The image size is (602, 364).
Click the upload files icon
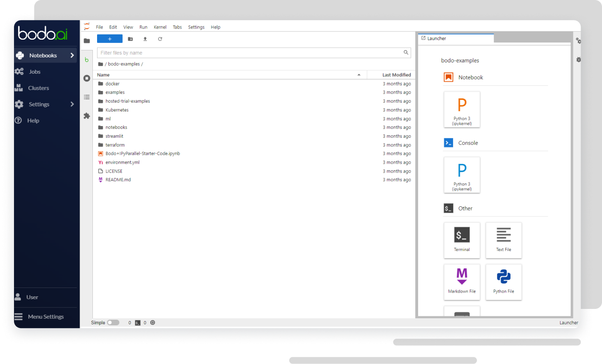[x=145, y=39]
